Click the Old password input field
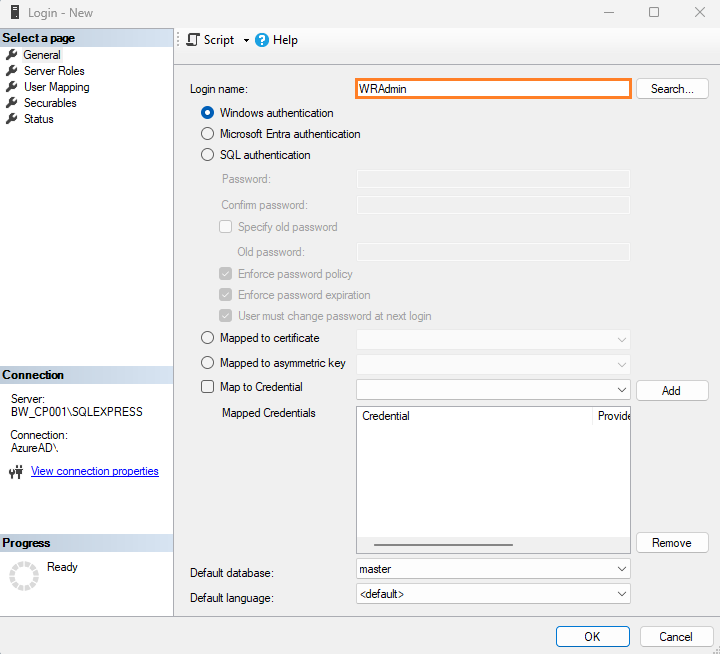Screen dimensions: 720x654 click(x=493, y=252)
